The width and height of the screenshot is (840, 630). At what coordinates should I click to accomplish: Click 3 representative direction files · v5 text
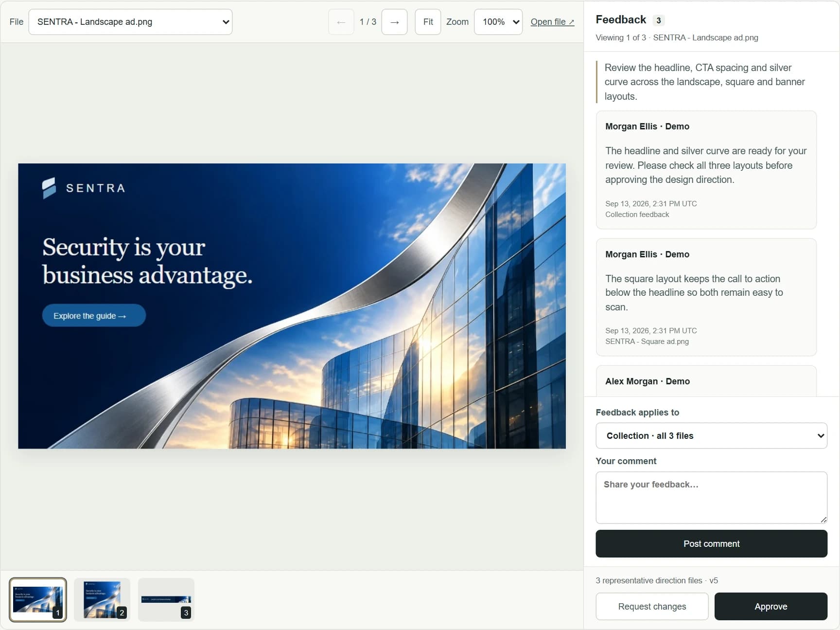657,580
